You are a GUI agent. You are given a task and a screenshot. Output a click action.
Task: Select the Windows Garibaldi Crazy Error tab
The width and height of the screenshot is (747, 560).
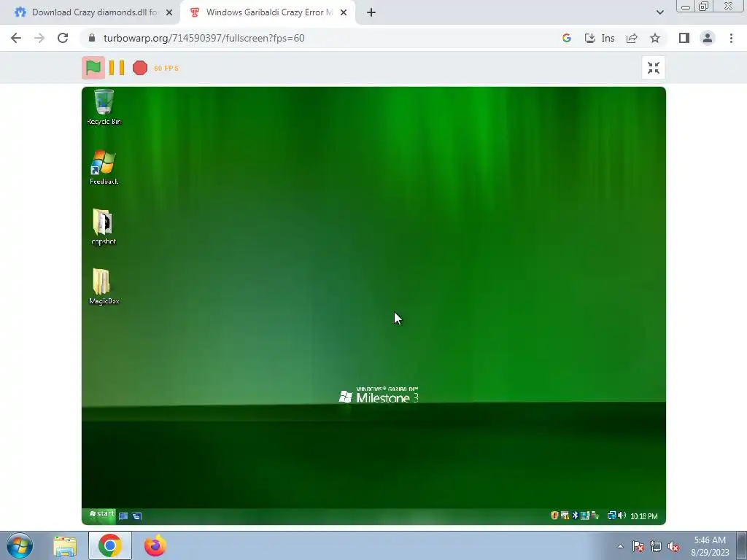268,12
